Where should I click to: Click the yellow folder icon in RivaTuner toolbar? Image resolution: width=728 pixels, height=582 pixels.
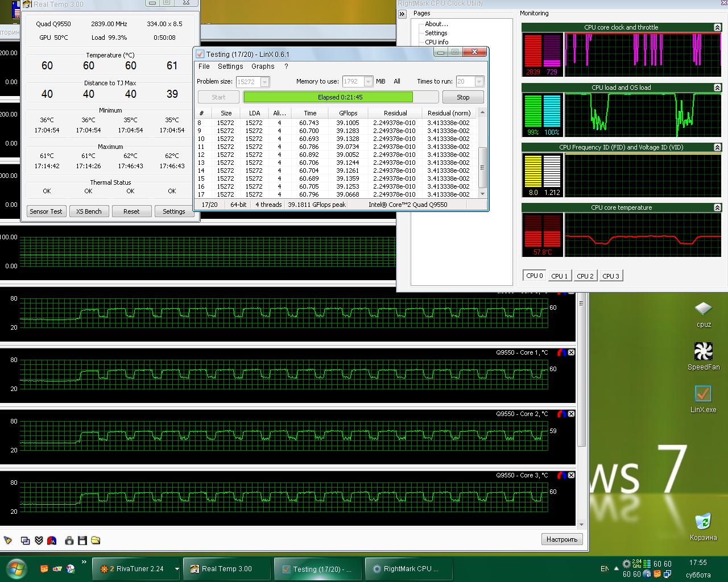pos(96,540)
